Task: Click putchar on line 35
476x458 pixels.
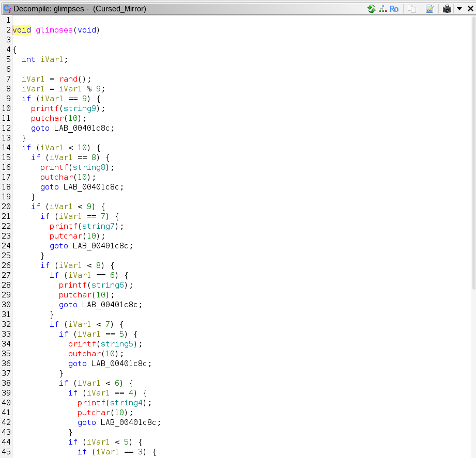Action: tap(84, 354)
